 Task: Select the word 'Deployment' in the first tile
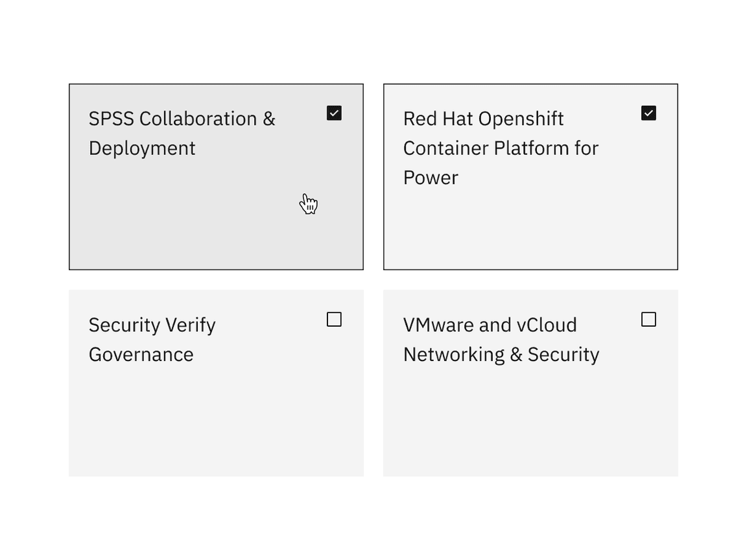[142, 148]
